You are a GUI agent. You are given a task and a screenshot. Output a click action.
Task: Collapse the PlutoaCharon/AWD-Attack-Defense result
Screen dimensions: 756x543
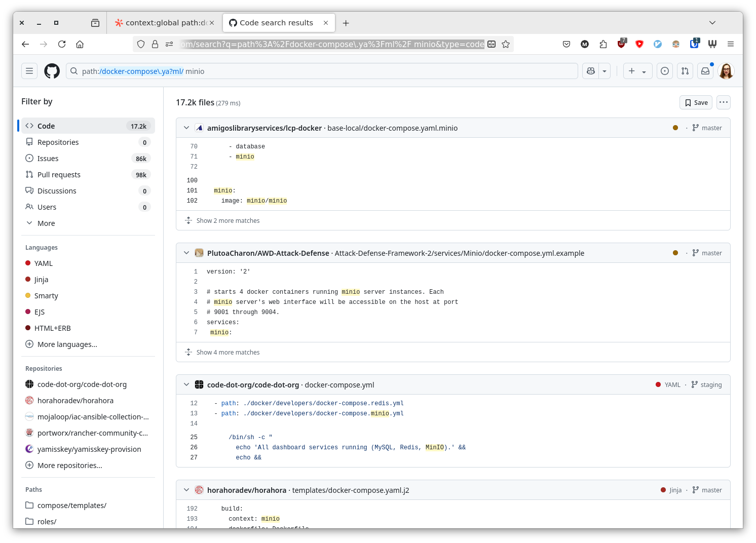(186, 253)
